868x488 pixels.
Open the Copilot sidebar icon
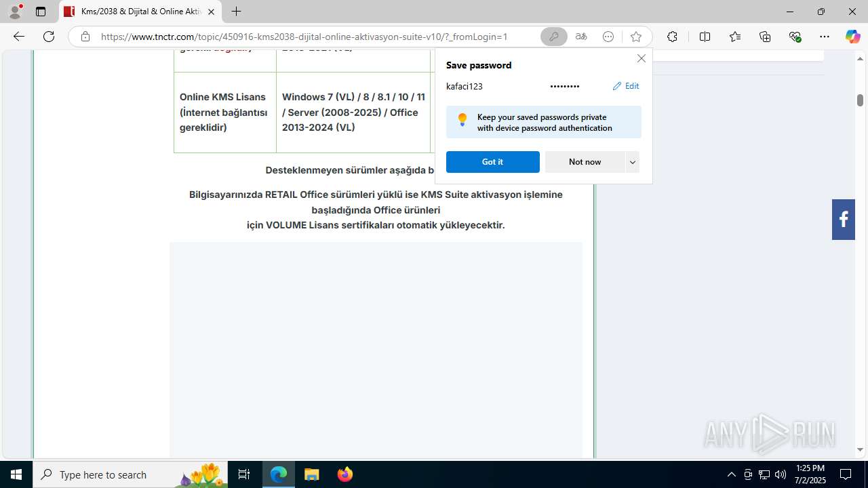852,37
